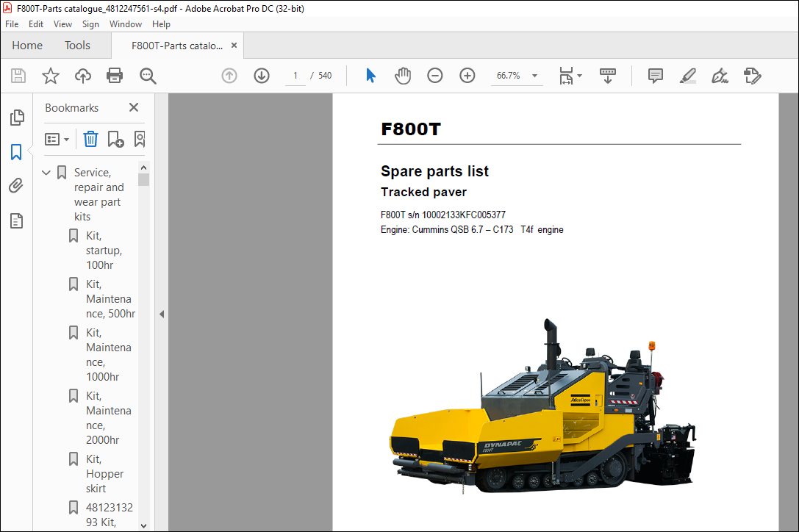Click the serial number 10002133KFC005377 line
Image resolution: width=799 pixels, height=532 pixels.
coord(443,215)
